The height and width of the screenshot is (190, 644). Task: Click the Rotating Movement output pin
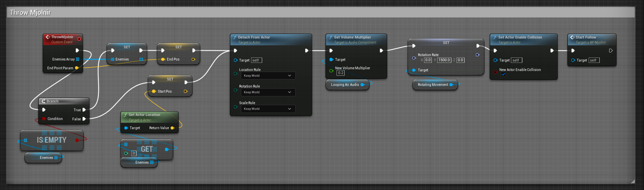pyautogui.click(x=451, y=85)
